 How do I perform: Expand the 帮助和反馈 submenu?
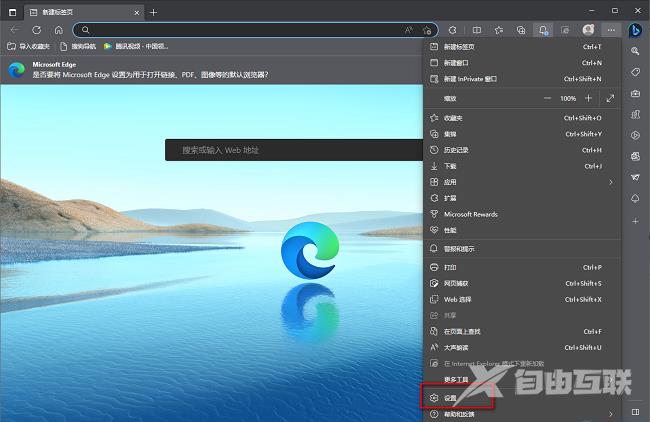[x=611, y=413]
